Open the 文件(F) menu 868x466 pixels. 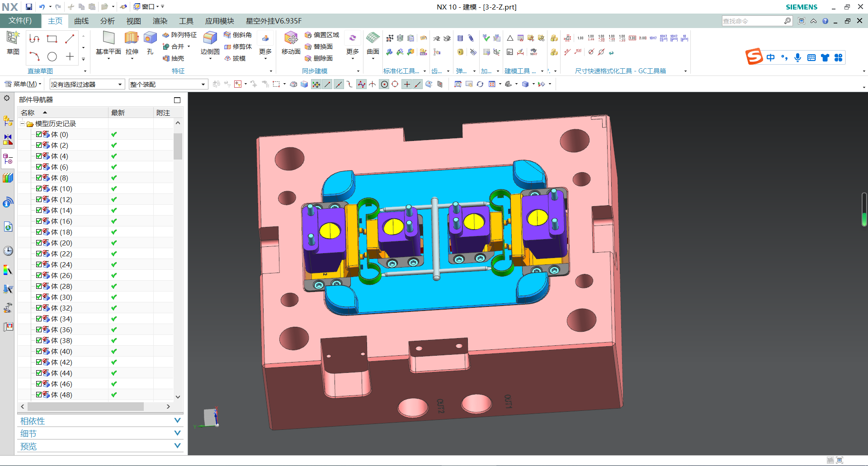click(x=20, y=21)
